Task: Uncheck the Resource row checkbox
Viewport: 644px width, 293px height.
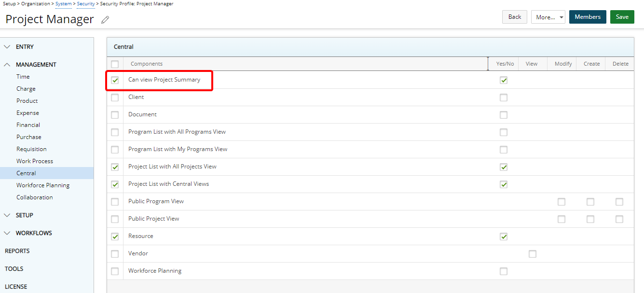Action: coord(115,237)
